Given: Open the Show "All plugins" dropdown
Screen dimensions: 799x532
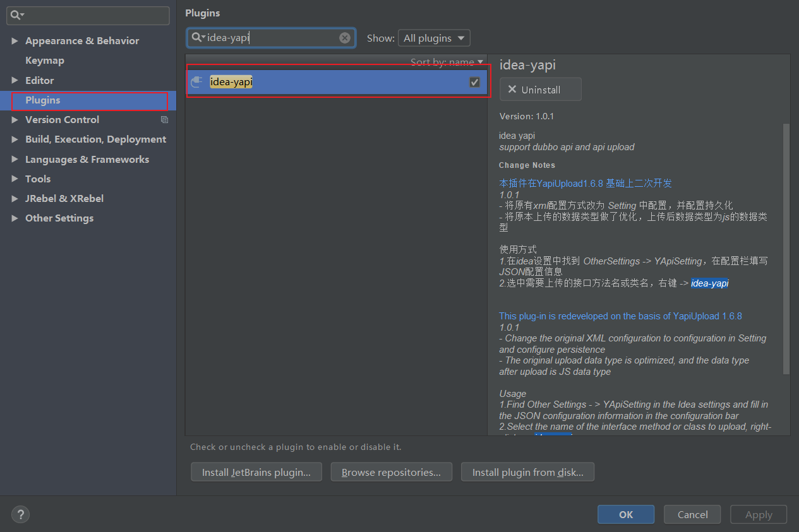Looking at the screenshot, I should click(434, 38).
